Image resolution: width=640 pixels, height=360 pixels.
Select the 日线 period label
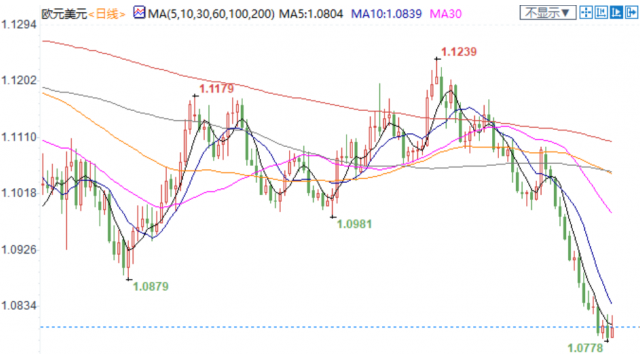pos(107,14)
